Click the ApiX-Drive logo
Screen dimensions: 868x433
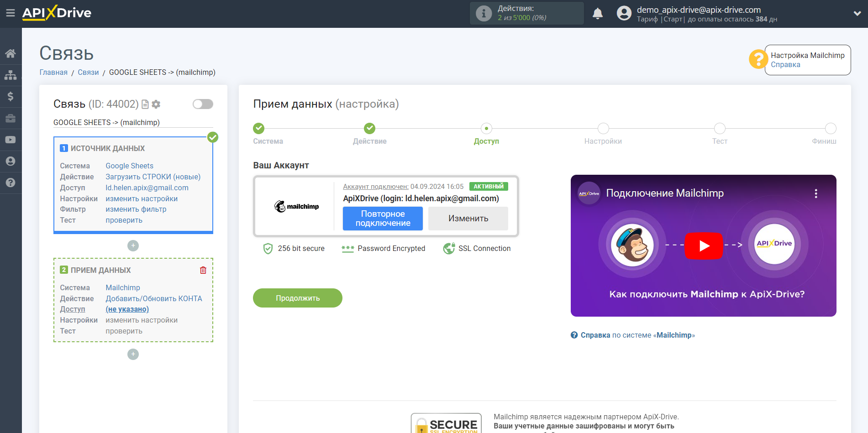(57, 13)
